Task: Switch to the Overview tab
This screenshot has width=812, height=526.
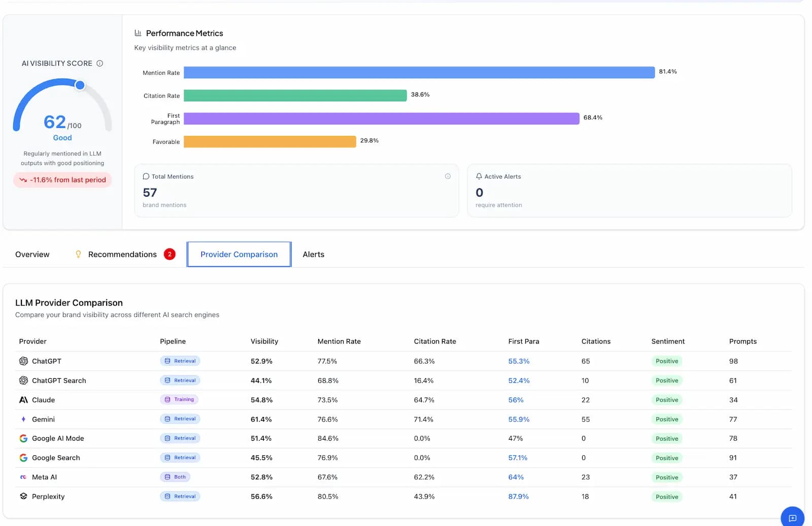Action: coord(32,254)
